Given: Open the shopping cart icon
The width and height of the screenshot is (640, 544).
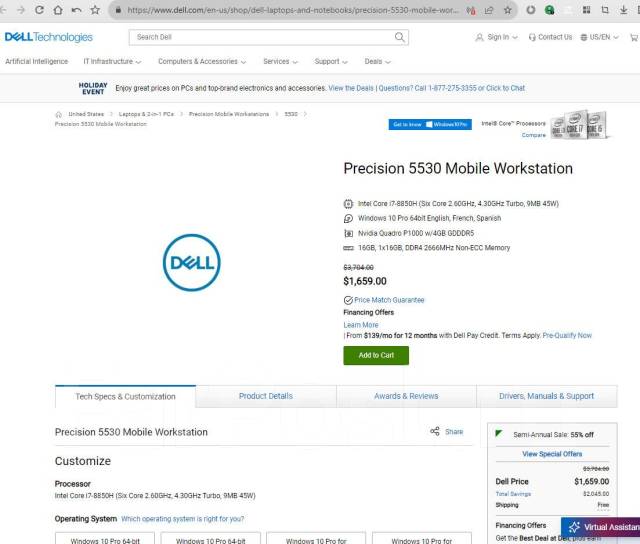Looking at the screenshot, I should click(634, 37).
